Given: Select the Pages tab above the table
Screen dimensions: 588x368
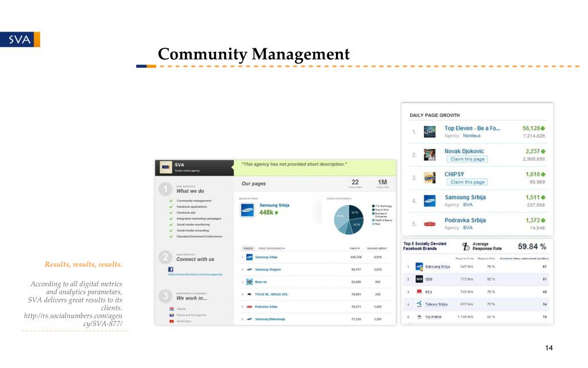Looking at the screenshot, I should point(248,248).
